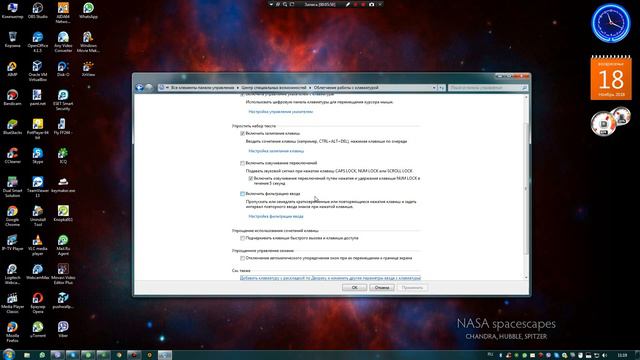Open the Opera browser desktop shortcut

[x=38, y=303]
